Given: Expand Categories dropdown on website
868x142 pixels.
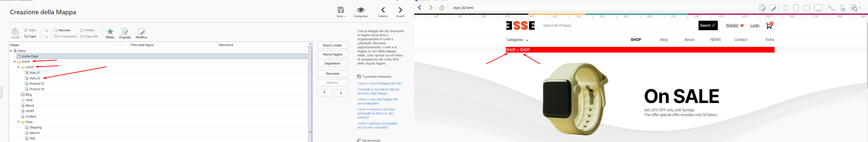Looking at the screenshot, I should click(517, 40).
